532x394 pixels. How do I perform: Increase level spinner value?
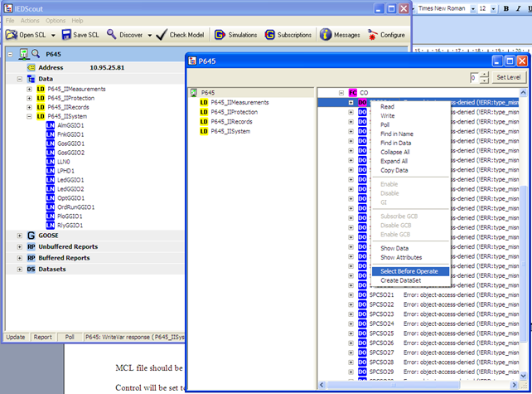click(485, 75)
